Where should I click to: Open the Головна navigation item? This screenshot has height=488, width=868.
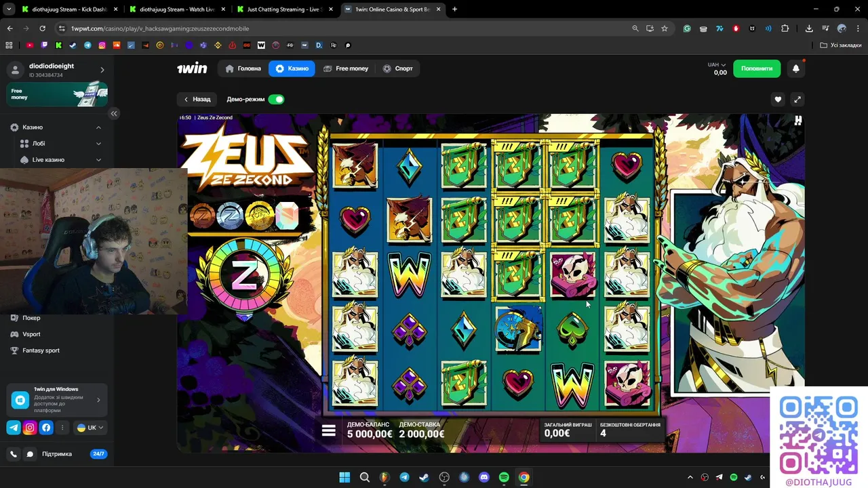(243, 68)
